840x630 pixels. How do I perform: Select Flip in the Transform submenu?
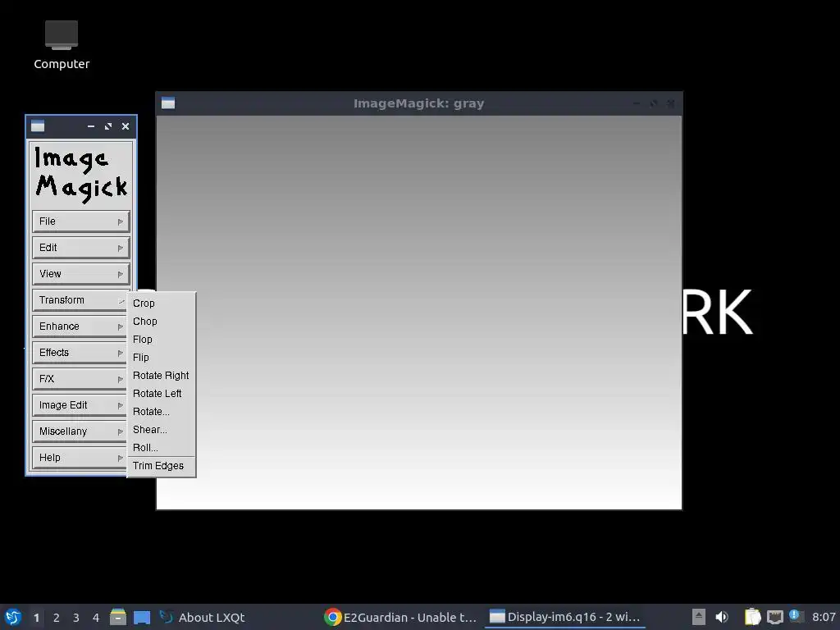pos(162,358)
